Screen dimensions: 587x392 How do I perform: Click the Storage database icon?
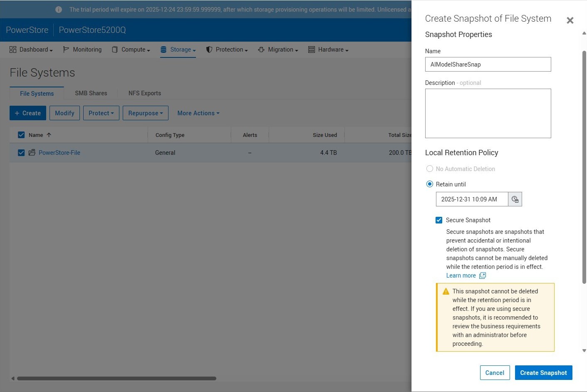163,50
